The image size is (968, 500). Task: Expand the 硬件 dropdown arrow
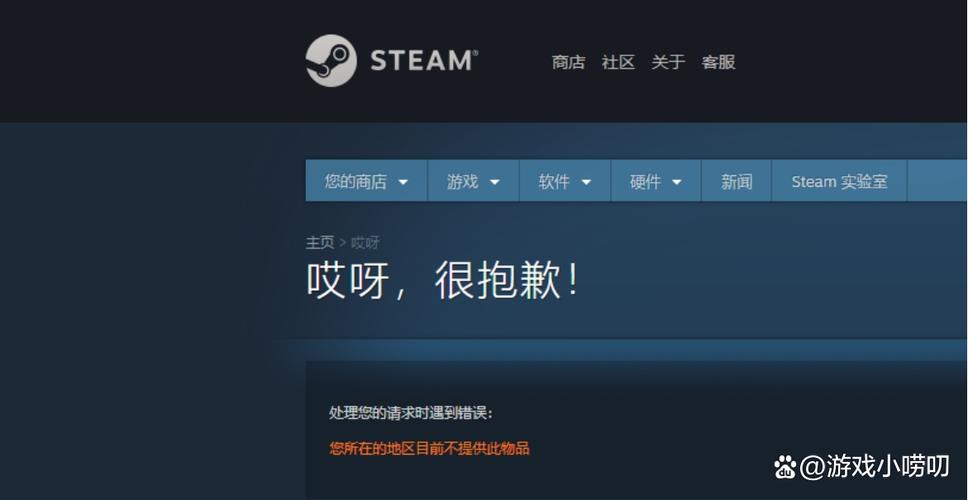(x=677, y=182)
